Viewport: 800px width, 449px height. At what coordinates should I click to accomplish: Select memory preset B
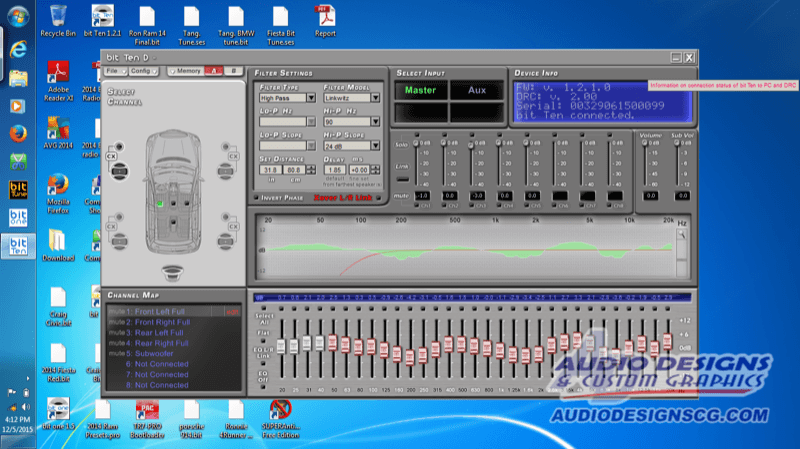[x=234, y=71]
